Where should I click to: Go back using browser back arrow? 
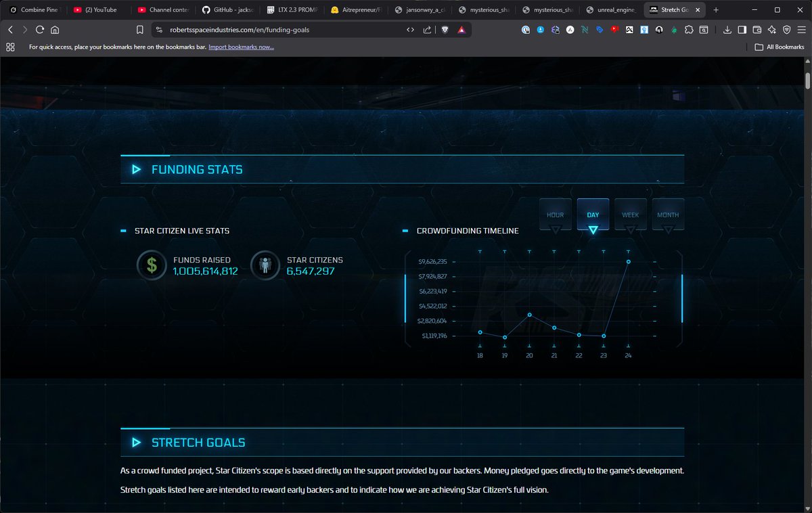[10, 30]
